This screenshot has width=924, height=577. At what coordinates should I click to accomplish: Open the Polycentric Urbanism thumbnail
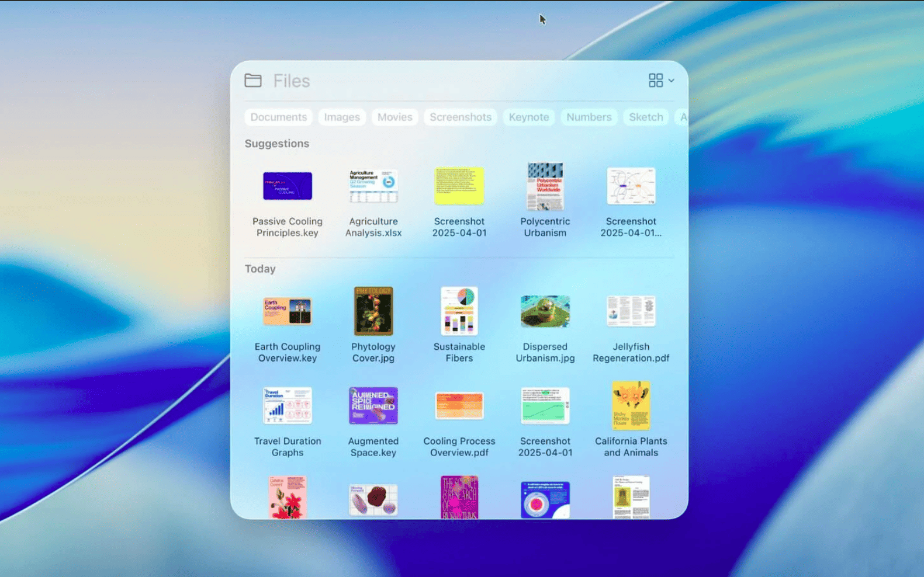point(545,186)
